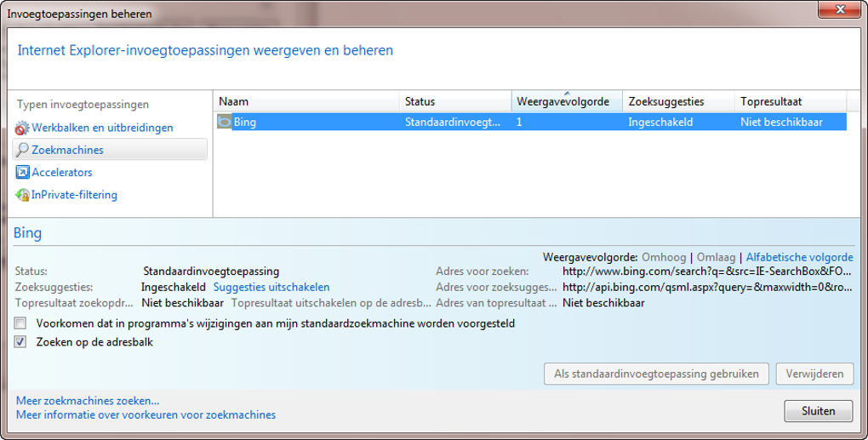Click Als standaardinvoegtoepassing gebruiken button
Image resolution: width=868 pixels, height=440 pixels.
(x=656, y=374)
